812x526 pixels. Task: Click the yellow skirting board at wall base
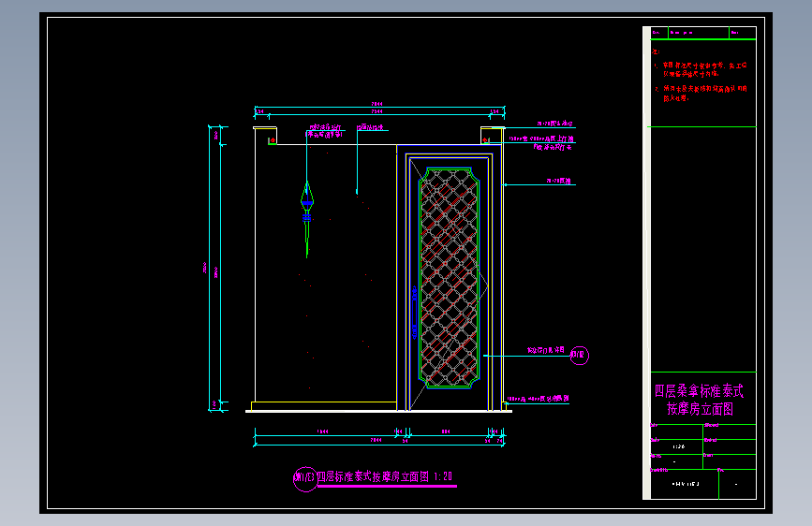pos(324,406)
